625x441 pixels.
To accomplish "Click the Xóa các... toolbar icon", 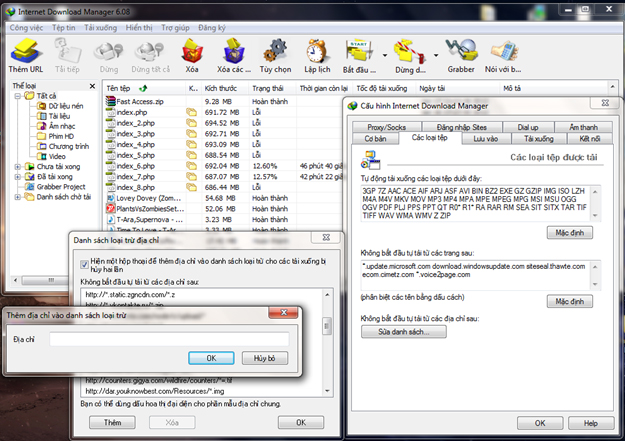I will (234, 50).
